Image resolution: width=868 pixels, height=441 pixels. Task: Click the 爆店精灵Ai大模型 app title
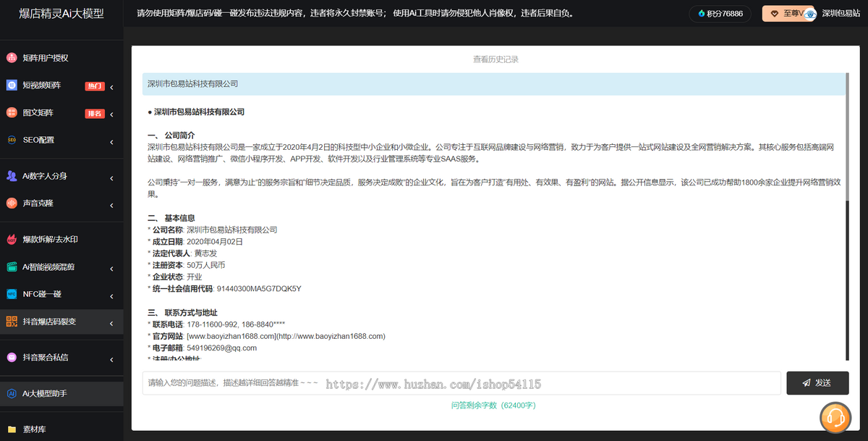61,14
